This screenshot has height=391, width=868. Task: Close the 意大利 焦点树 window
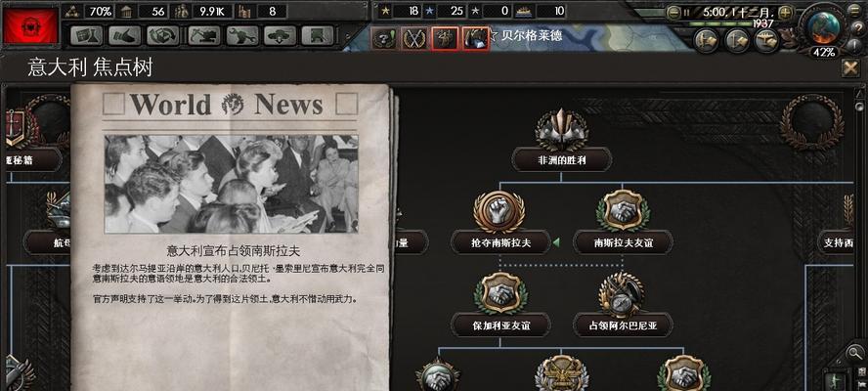click(x=850, y=68)
